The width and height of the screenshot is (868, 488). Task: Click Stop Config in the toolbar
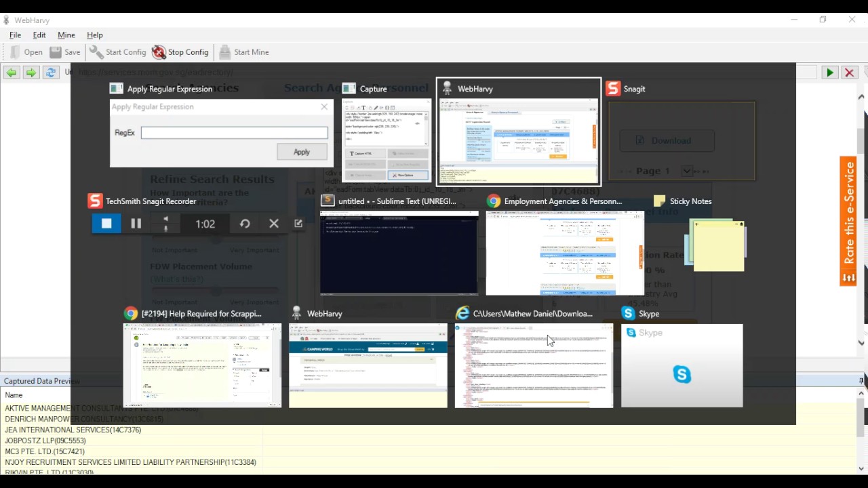point(180,52)
